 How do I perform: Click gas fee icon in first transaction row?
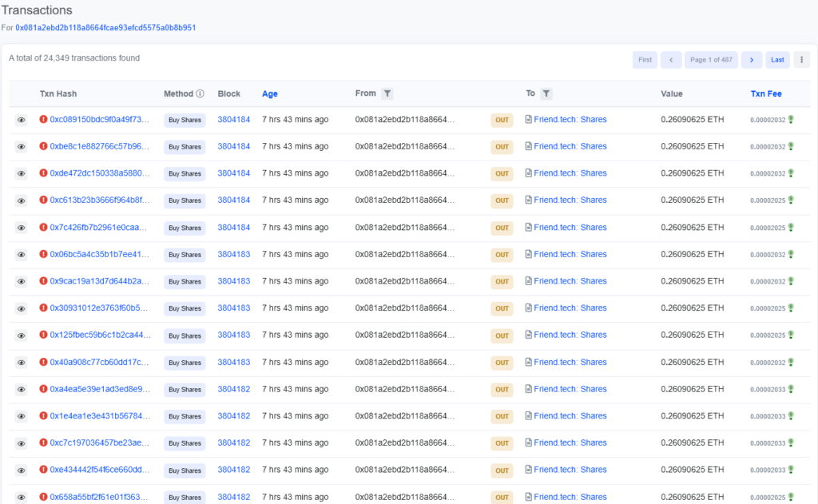coord(791,120)
